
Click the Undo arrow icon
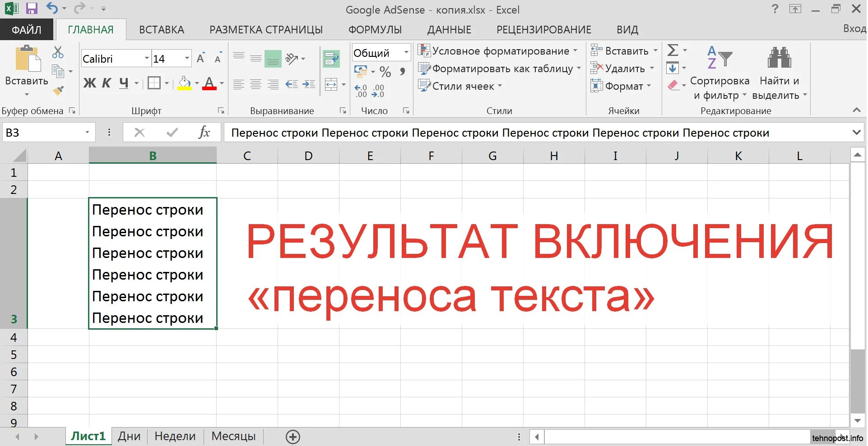click(x=52, y=8)
